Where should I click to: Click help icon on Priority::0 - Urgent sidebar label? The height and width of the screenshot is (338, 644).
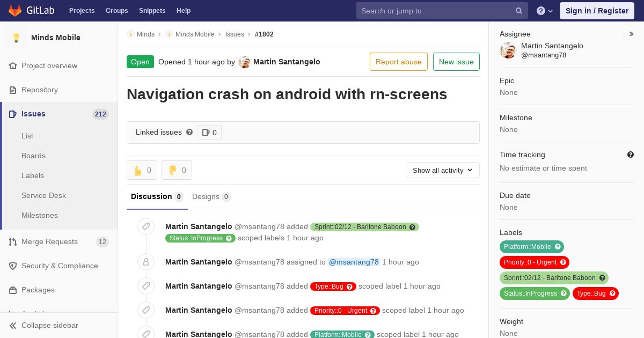(x=563, y=262)
